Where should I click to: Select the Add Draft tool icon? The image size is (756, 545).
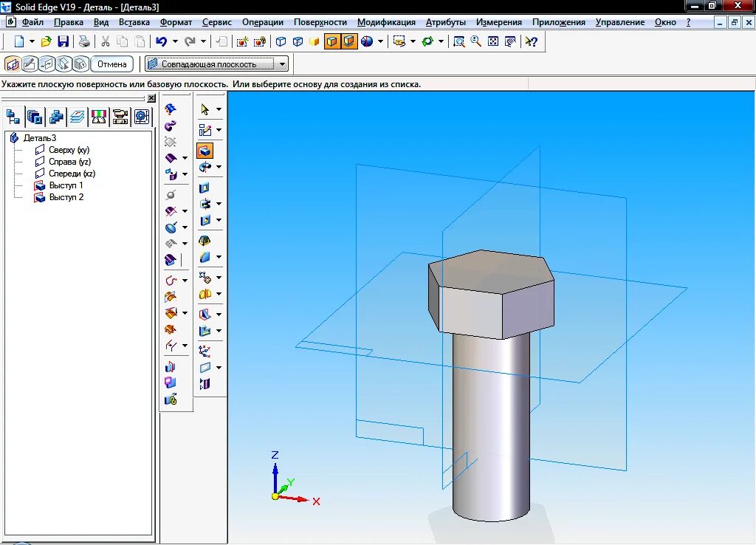(205, 241)
